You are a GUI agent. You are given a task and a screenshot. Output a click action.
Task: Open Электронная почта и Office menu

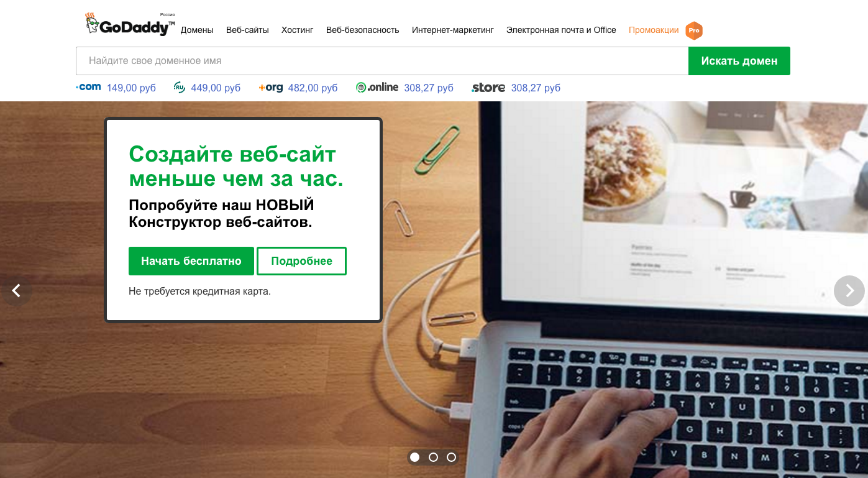pos(561,30)
